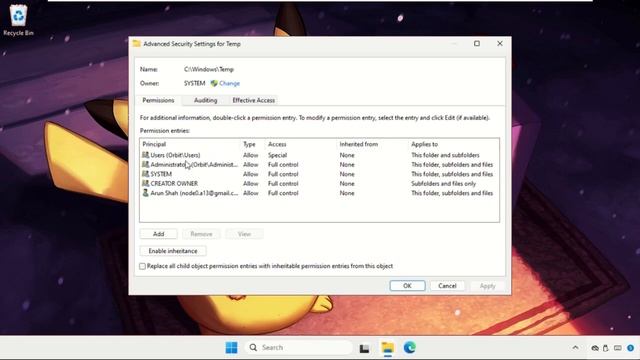Click the cloud network tray icon

(595, 348)
